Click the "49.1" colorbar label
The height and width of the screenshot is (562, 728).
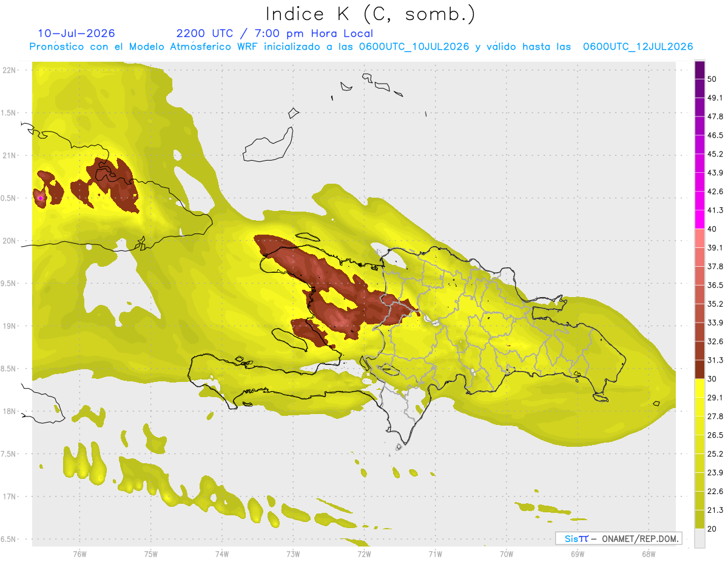(715, 98)
